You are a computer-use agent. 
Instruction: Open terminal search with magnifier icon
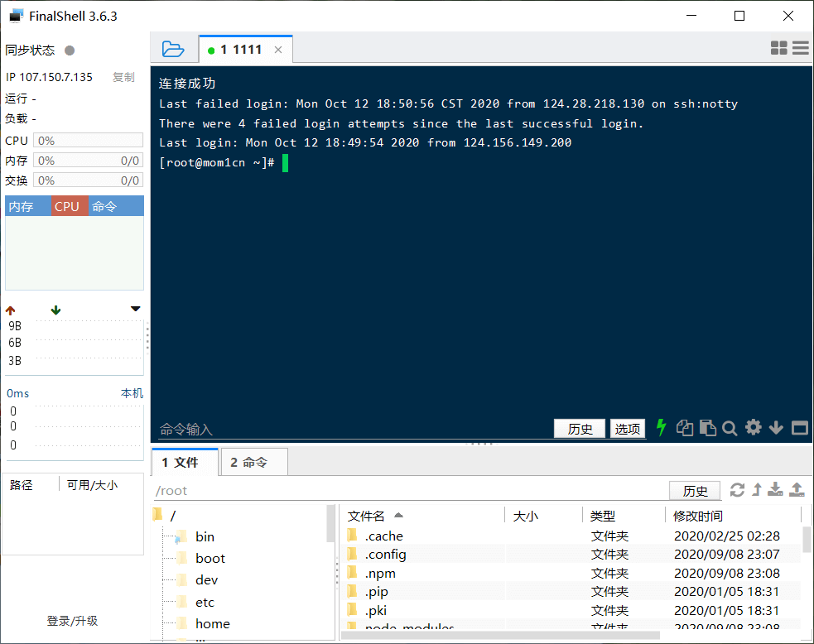click(x=730, y=428)
